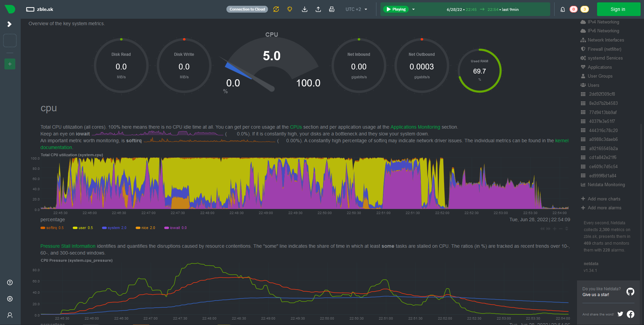This screenshot has height=325, width=644.
Task: Click the import snapshot download icon
Action: click(305, 9)
